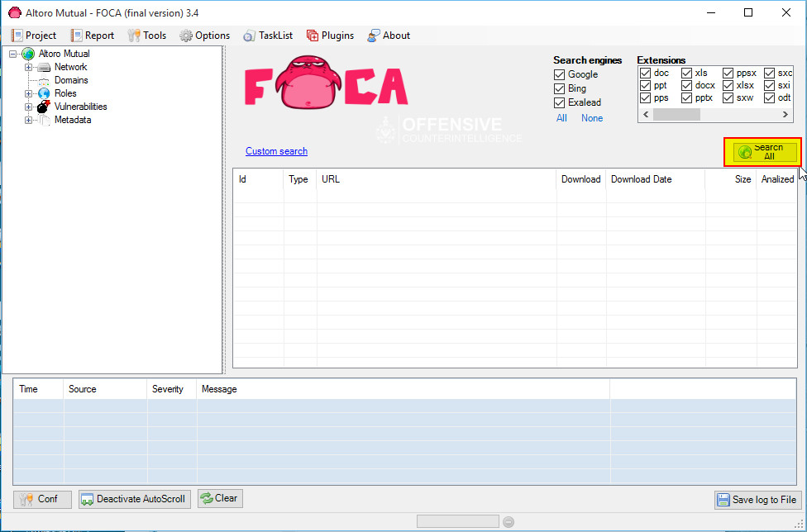
Task: Open the Options menu
Action: click(205, 36)
